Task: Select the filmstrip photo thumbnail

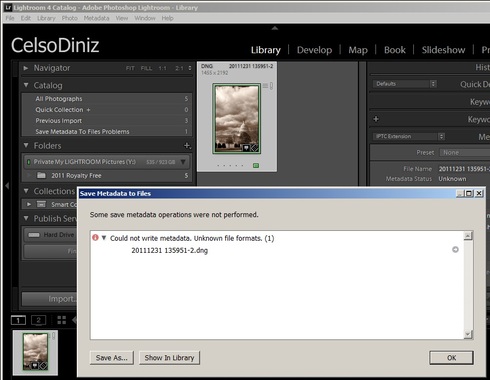Action: 35,352
